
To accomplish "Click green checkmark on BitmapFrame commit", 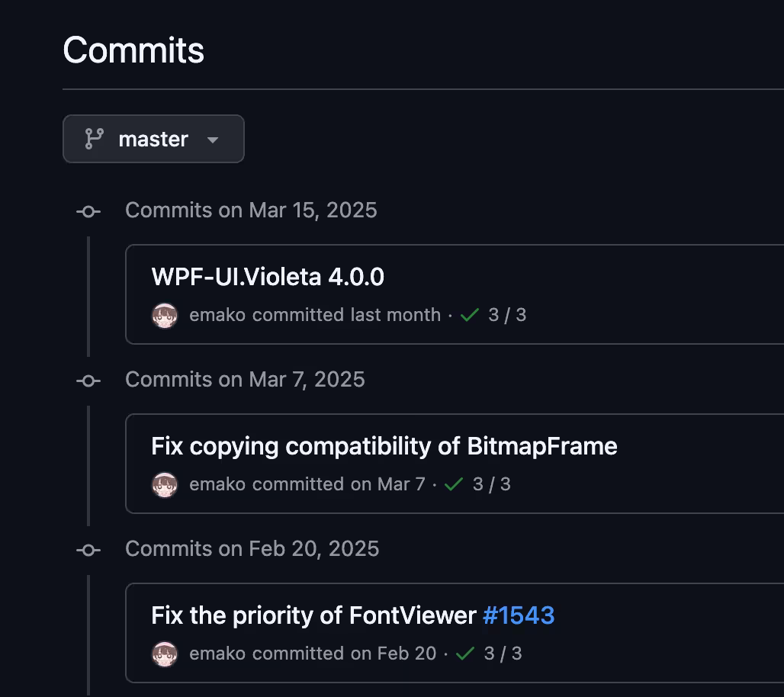I will [x=454, y=484].
